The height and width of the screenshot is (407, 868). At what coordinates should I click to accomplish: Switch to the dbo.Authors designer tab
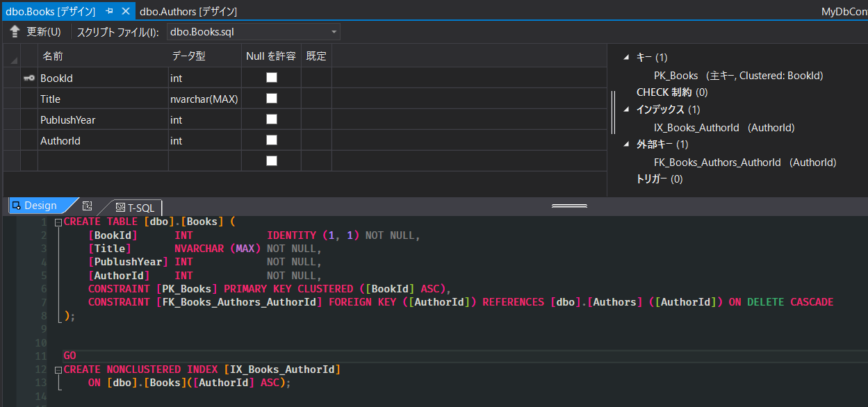coord(188,11)
